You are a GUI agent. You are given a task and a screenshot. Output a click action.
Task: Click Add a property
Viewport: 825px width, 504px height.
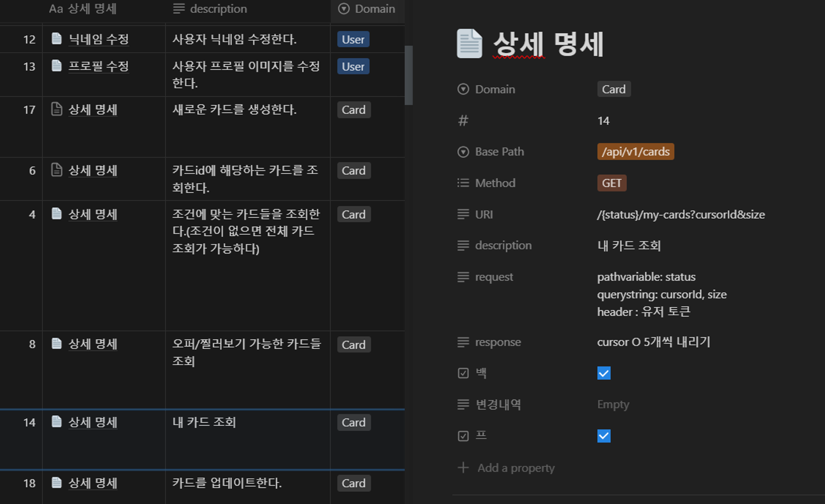click(x=506, y=468)
